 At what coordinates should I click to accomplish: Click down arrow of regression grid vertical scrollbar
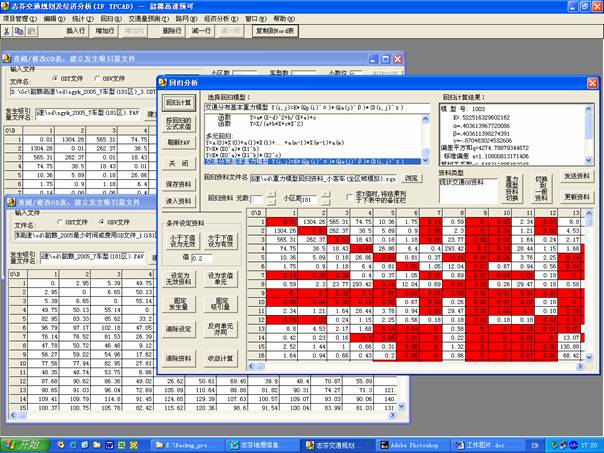(589, 358)
